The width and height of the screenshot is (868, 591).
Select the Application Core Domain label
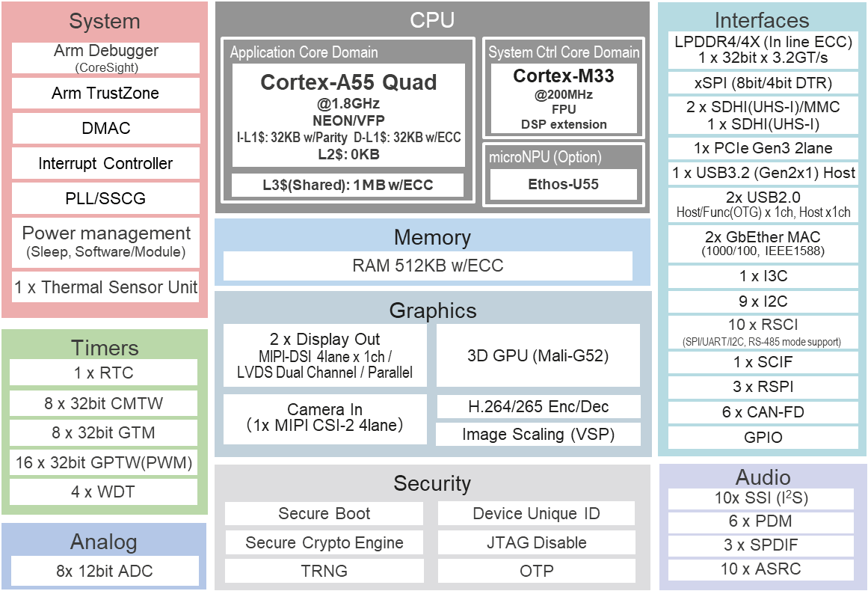pos(304,52)
